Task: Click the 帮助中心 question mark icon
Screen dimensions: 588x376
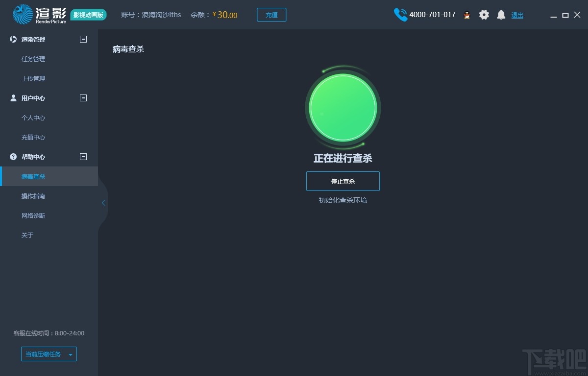Action: (x=12, y=157)
